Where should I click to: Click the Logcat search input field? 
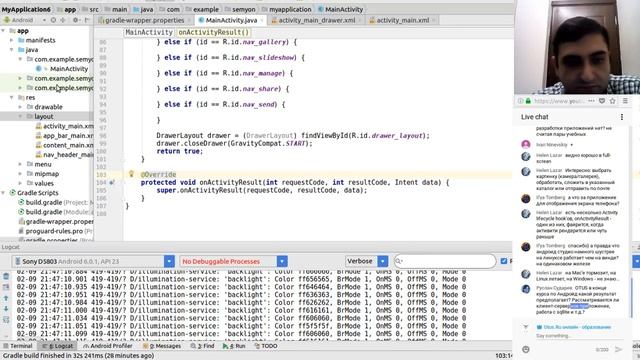445,261
